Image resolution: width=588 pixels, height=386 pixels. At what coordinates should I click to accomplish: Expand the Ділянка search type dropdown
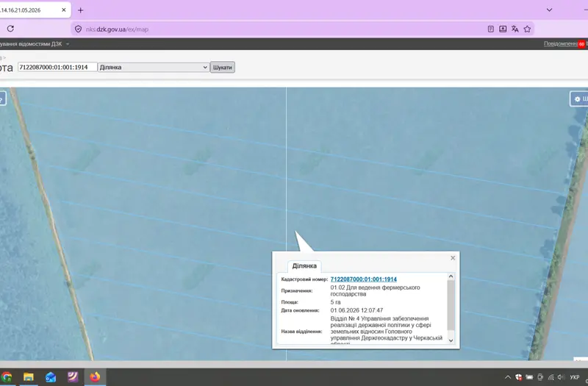click(x=154, y=67)
